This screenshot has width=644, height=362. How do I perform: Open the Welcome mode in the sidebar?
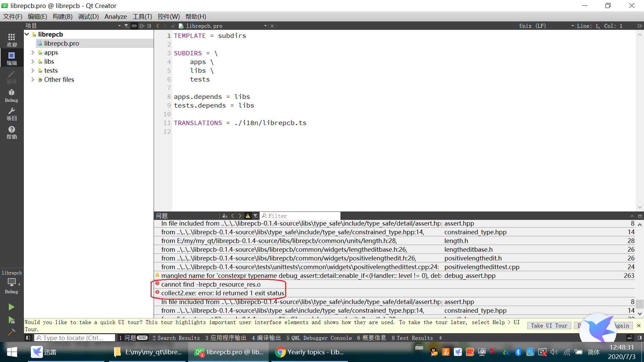coord(12,40)
